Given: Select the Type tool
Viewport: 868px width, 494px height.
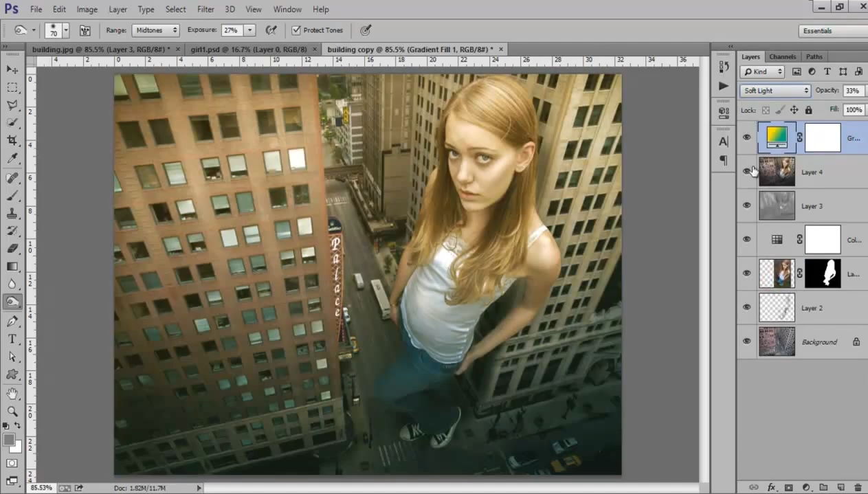Looking at the screenshot, I should pyautogui.click(x=12, y=339).
